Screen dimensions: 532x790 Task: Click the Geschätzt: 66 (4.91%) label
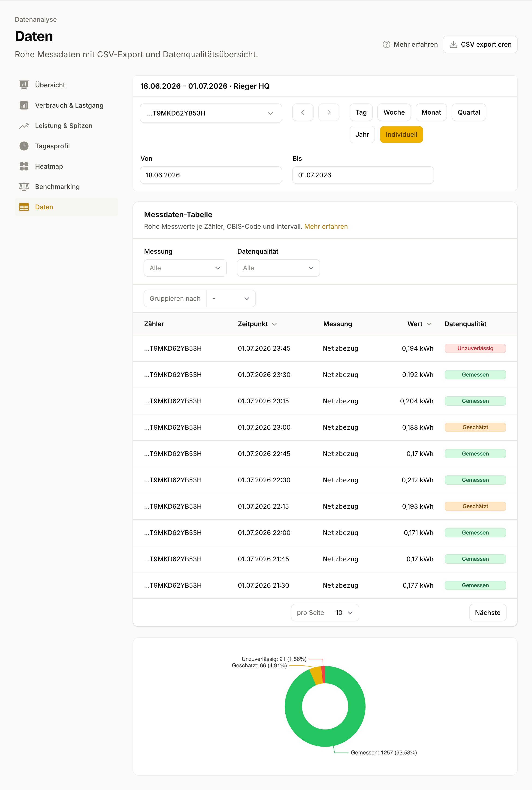(x=259, y=665)
